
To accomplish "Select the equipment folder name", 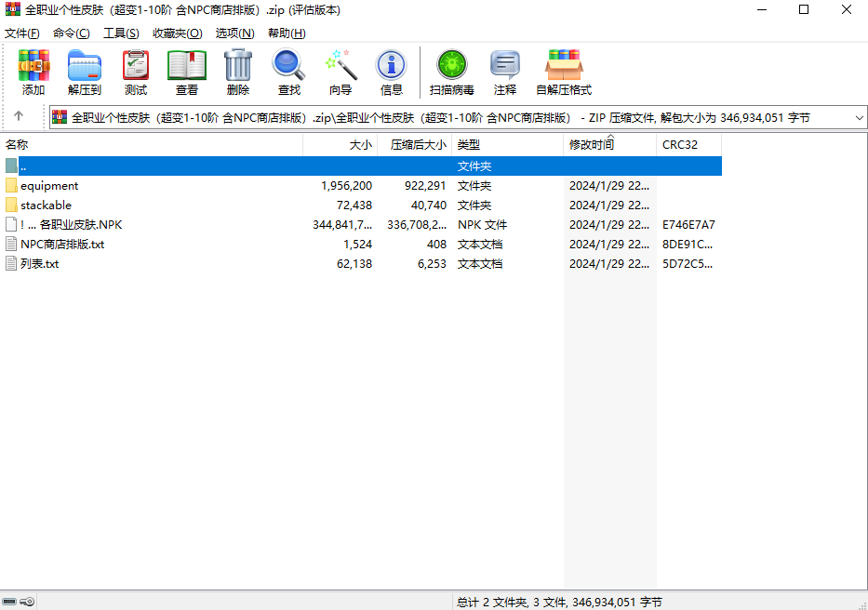I will pyautogui.click(x=49, y=185).
